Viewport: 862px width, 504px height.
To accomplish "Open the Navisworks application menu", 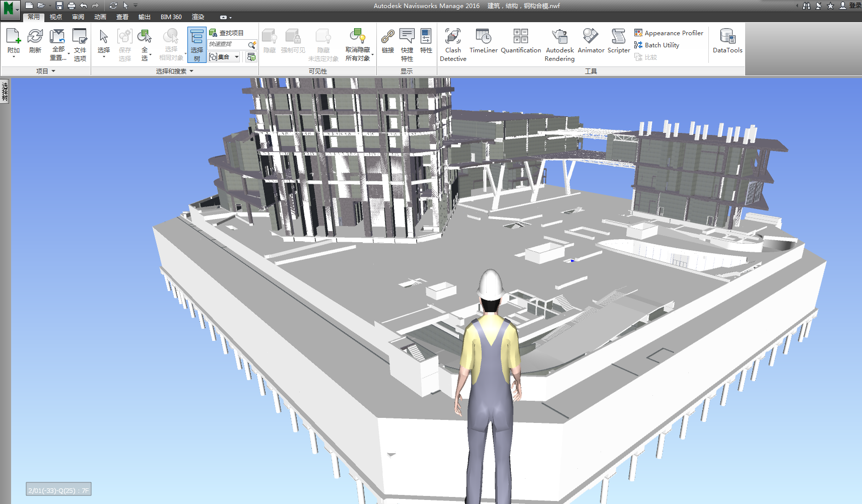I will [10, 10].
